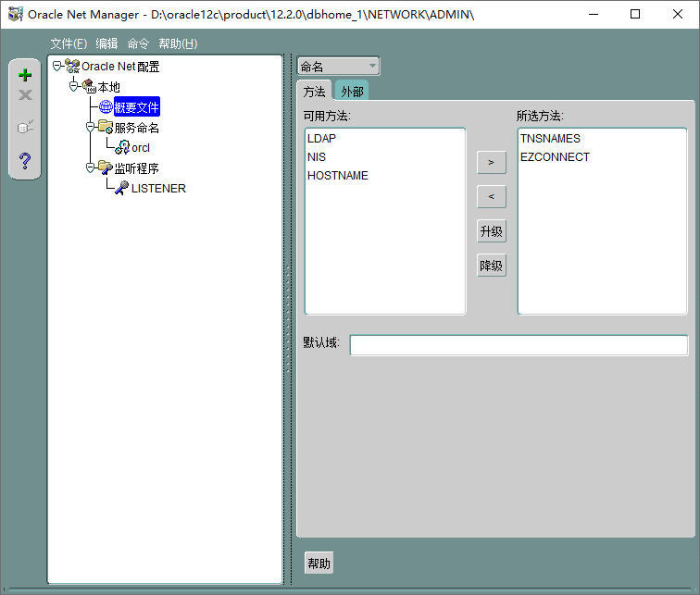This screenshot has height=595, width=700.
Task: Select LDAP in available methods list
Action: (x=322, y=139)
